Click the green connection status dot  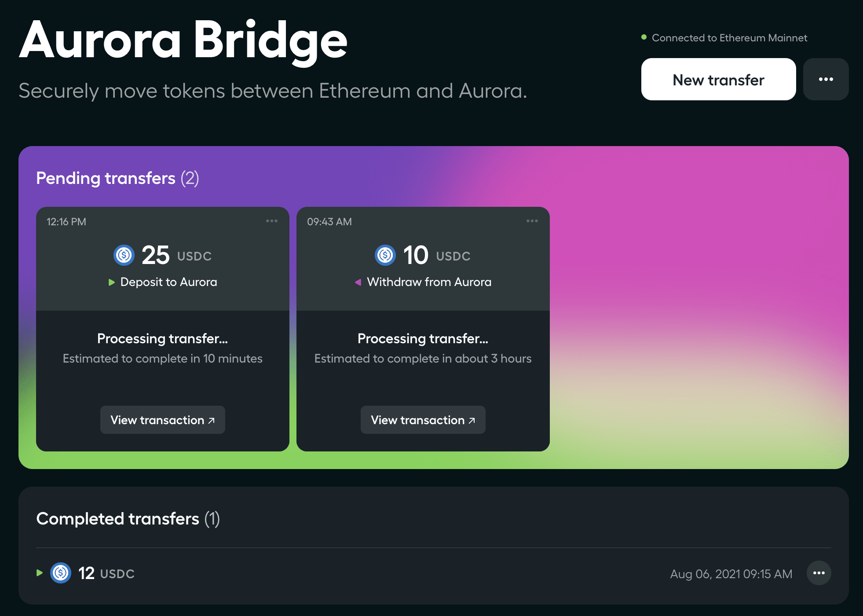pos(644,37)
